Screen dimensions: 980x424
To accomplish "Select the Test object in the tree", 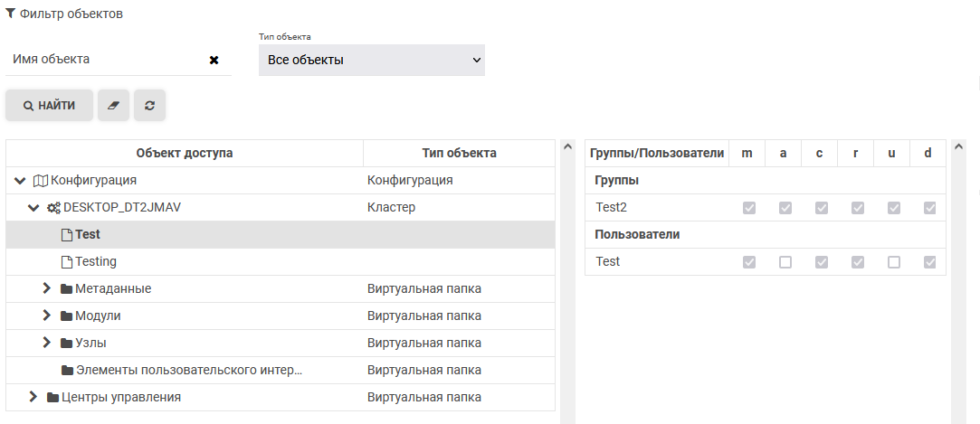I will (88, 235).
